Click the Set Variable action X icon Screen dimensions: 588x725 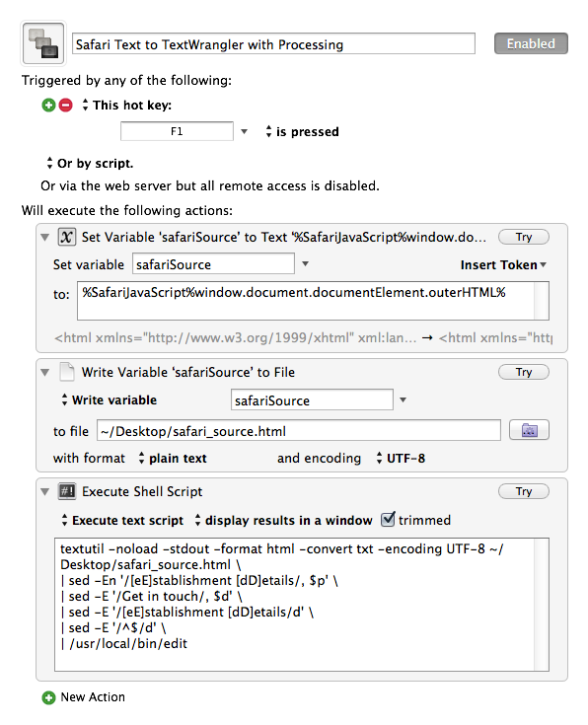67,237
